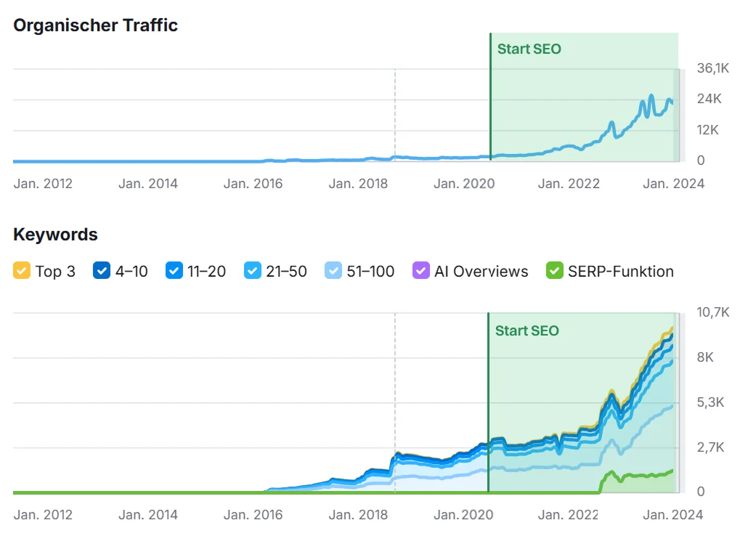Screen dimensions: 756x536
Task: Click the yellow Top 3 legend swatch
Action: click(x=20, y=271)
